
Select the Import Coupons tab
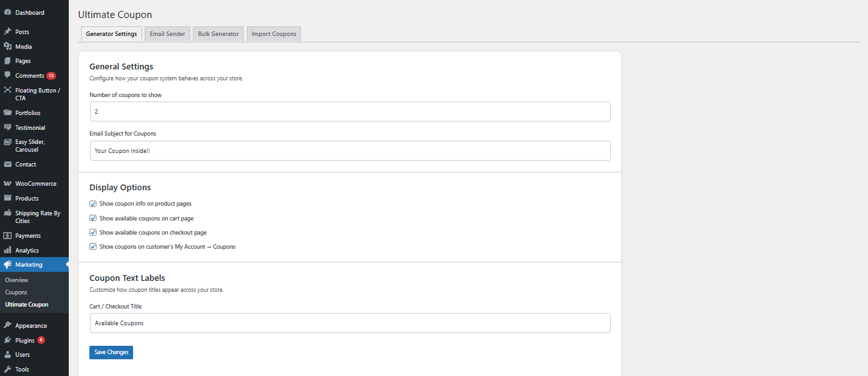(274, 34)
